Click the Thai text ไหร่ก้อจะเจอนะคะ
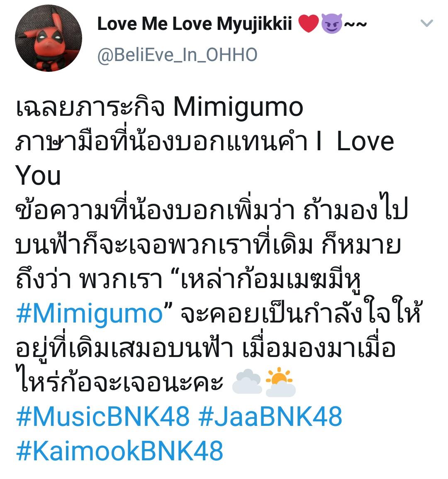The height and width of the screenshot is (479, 448). (119, 382)
